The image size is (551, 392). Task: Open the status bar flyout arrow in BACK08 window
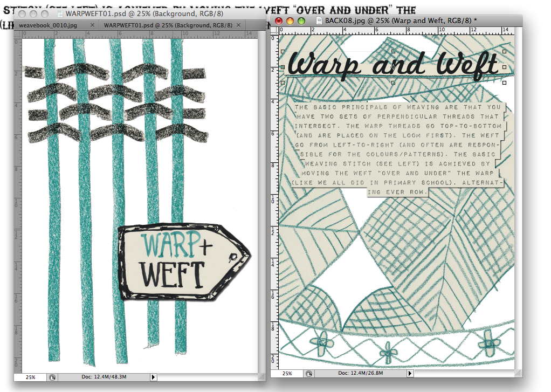click(x=410, y=373)
